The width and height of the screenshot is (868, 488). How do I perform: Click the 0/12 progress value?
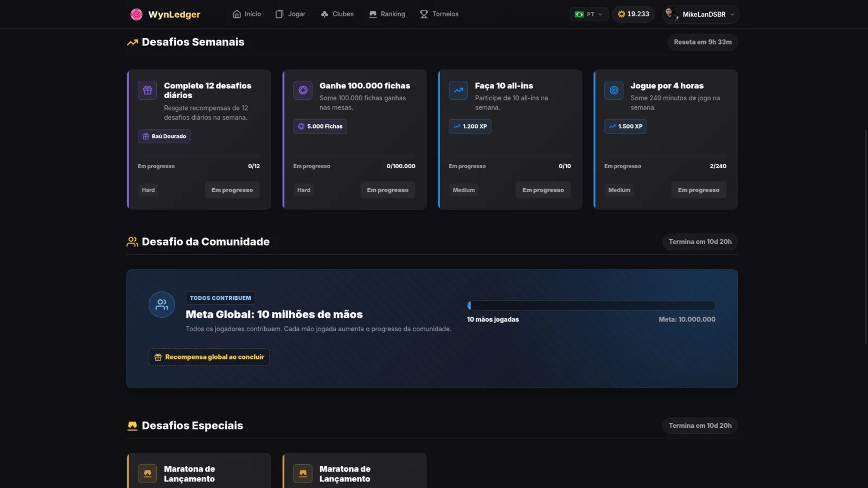click(x=254, y=166)
